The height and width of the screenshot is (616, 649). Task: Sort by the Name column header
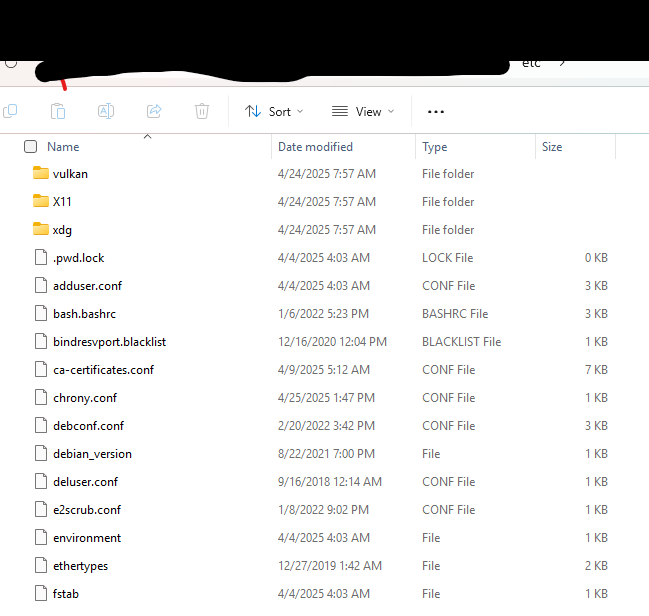(63, 147)
